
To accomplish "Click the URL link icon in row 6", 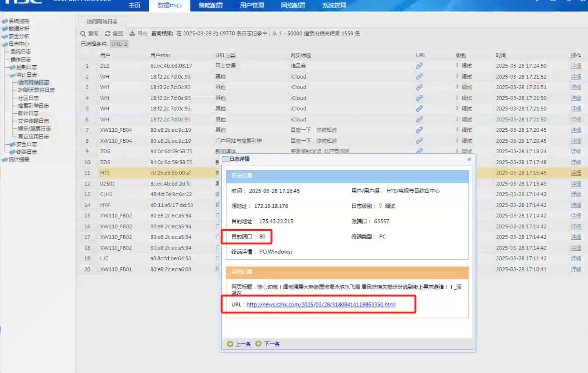I will click(419, 119).
